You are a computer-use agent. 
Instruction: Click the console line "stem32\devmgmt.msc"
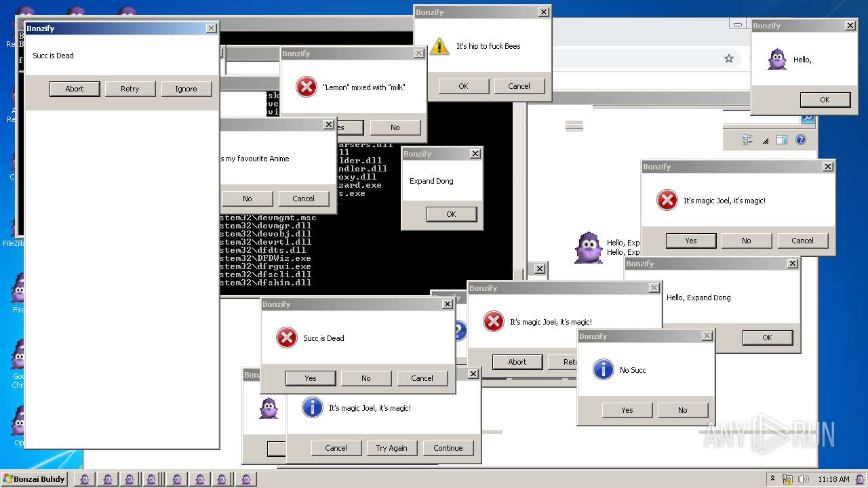click(x=269, y=218)
